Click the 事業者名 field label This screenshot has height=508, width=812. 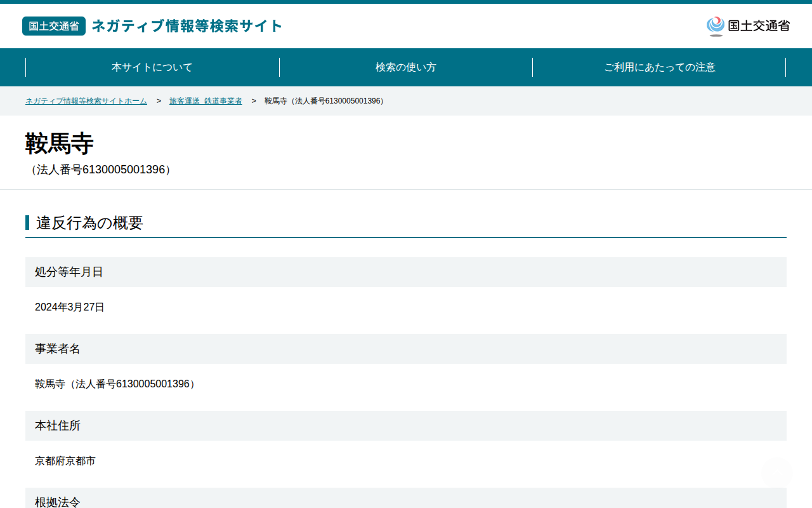pos(58,349)
